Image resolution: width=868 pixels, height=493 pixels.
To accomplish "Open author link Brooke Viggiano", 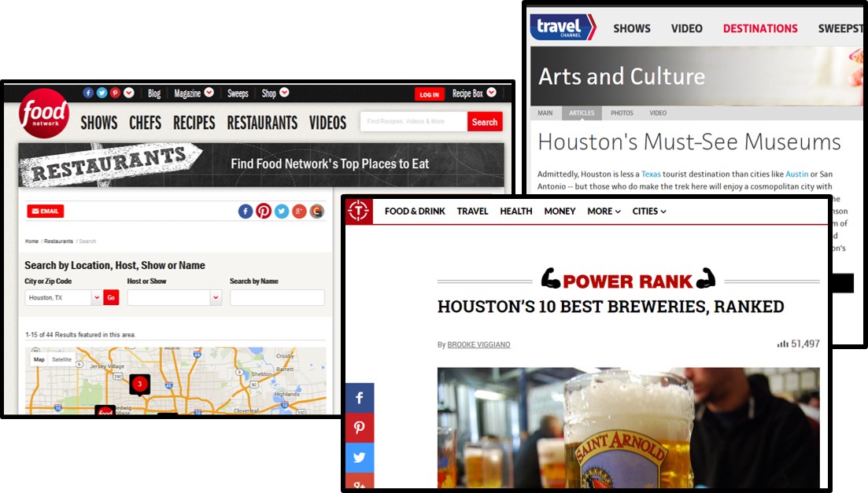I will pyautogui.click(x=478, y=344).
